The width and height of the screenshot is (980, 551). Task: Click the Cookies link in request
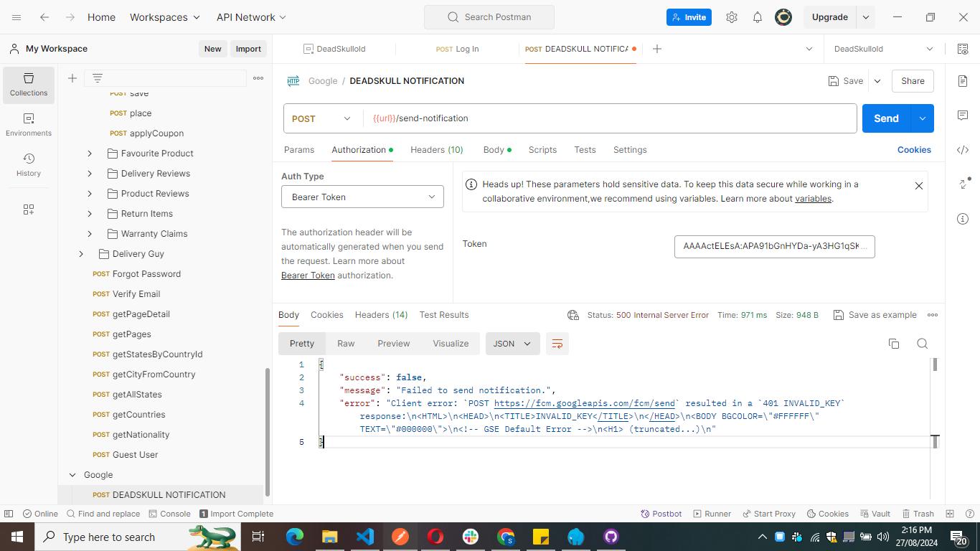point(914,150)
